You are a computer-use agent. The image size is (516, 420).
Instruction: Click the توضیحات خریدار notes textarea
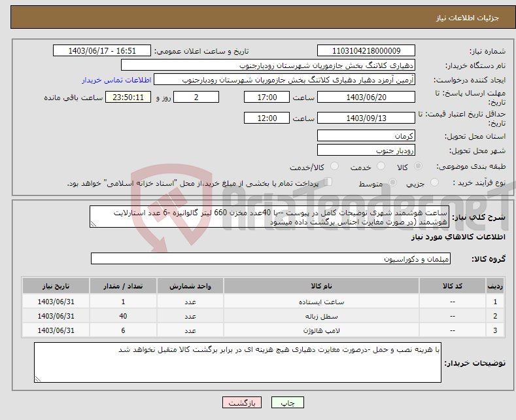coord(237,362)
